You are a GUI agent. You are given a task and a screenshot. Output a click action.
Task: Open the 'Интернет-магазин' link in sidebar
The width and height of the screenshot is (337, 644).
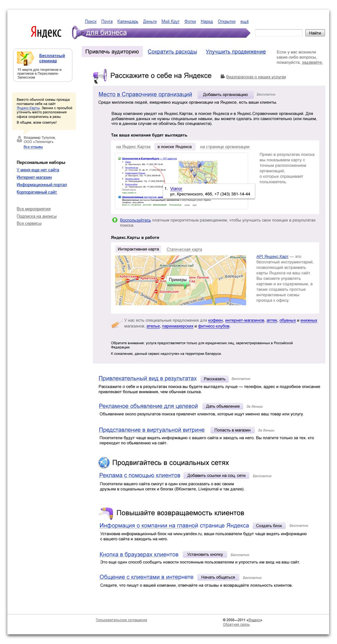click(x=34, y=177)
